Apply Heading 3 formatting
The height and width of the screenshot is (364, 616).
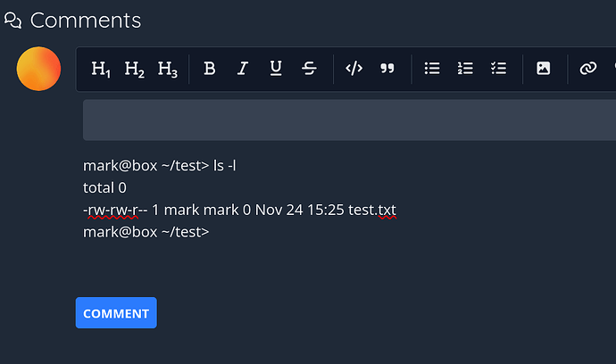click(x=167, y=69)
